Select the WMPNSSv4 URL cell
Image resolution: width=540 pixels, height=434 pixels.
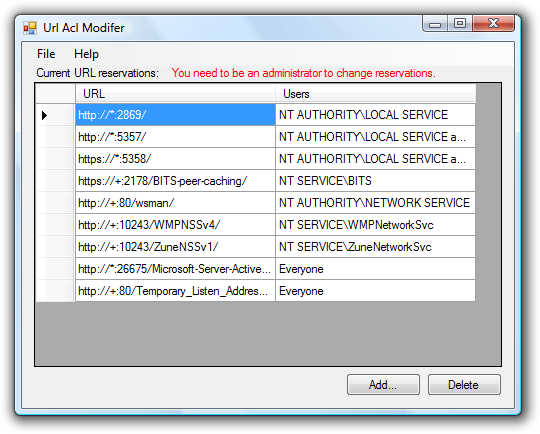pyautogui.click(x=175, y=225)
